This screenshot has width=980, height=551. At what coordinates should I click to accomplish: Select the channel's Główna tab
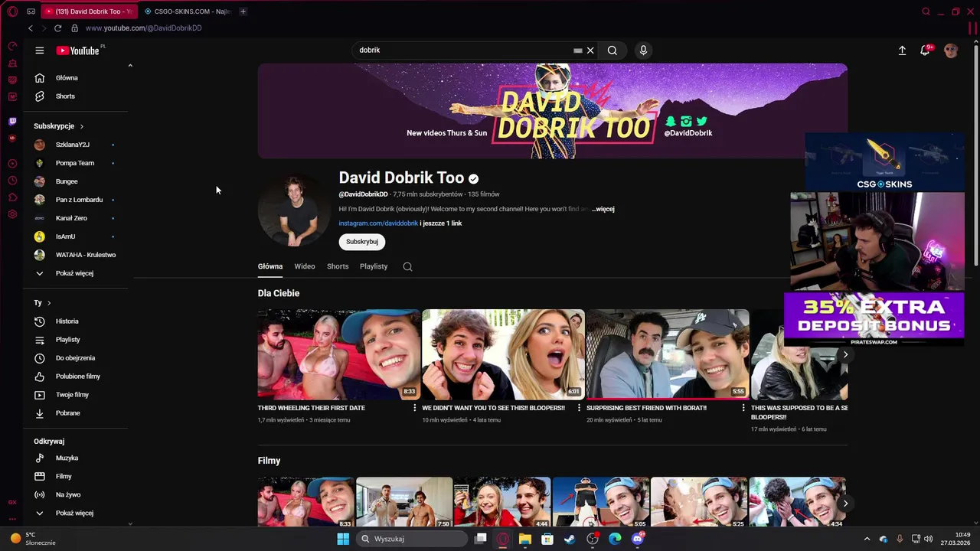pyautogui.click(x=270, y=266)
